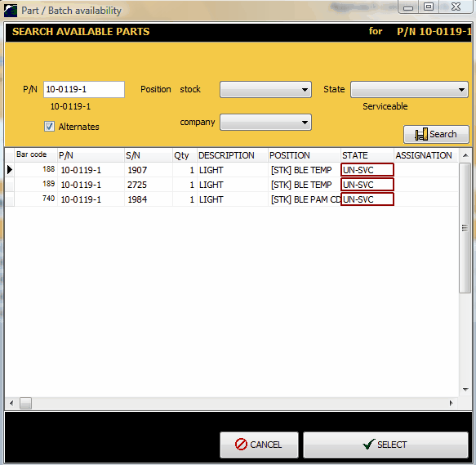Click the horizontal scrollbar right arrow
This screenshot has width=476, height=465.
[452, 404]
